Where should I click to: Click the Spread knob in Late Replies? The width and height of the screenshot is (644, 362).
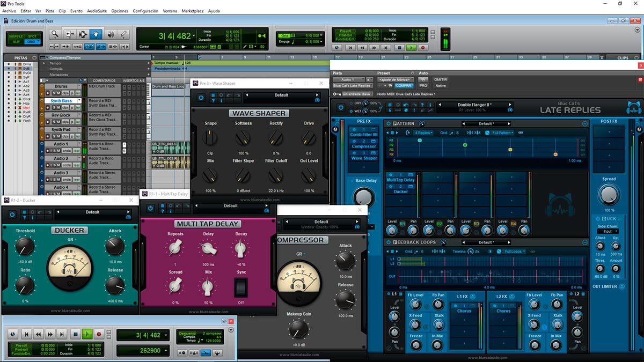click(609, 195)
